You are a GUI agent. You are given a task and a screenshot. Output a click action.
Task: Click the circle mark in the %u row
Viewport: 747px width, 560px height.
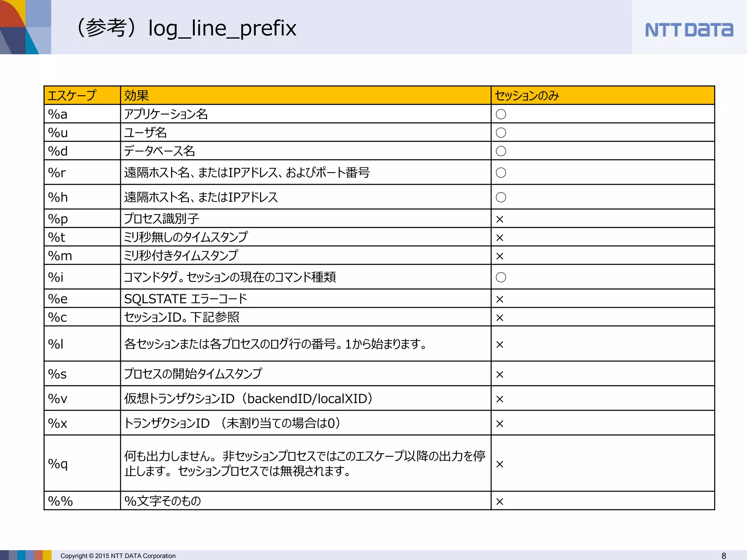501,133
